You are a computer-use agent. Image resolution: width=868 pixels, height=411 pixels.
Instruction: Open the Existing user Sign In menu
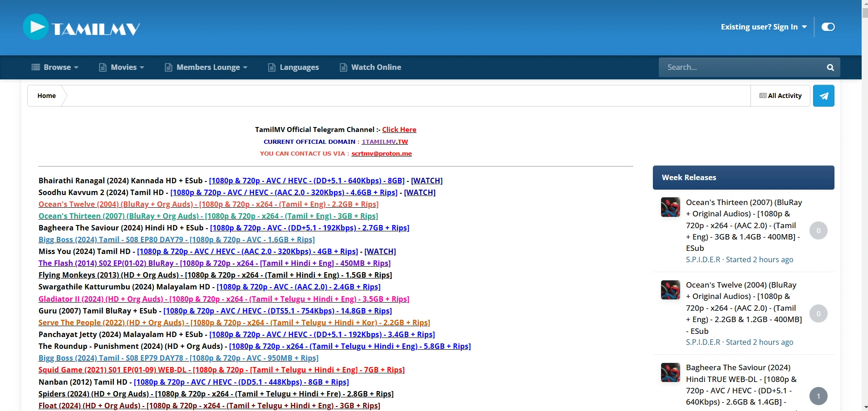(x=763, y=27)
